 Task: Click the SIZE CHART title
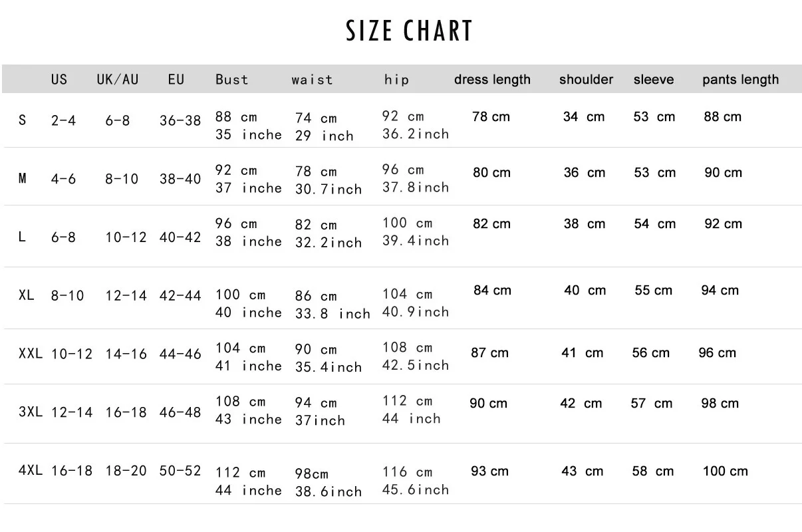[x=409, y=31]
